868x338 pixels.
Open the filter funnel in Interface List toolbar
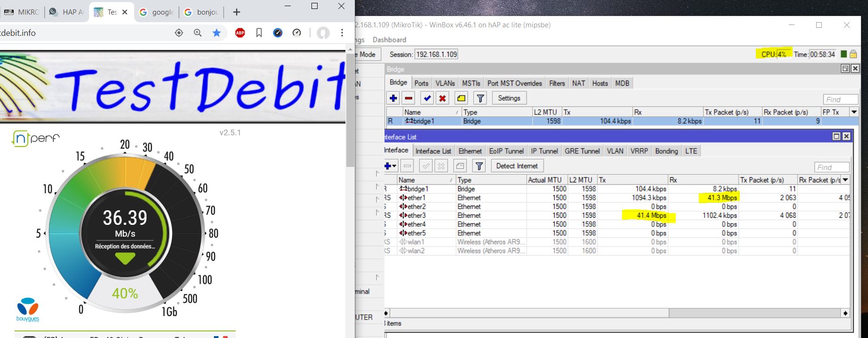479,166
